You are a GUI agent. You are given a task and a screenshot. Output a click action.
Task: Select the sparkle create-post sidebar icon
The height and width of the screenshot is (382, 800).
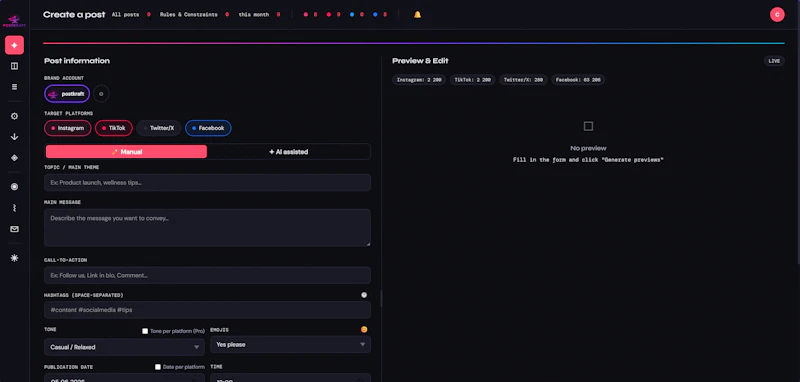[x=14, y=45]
